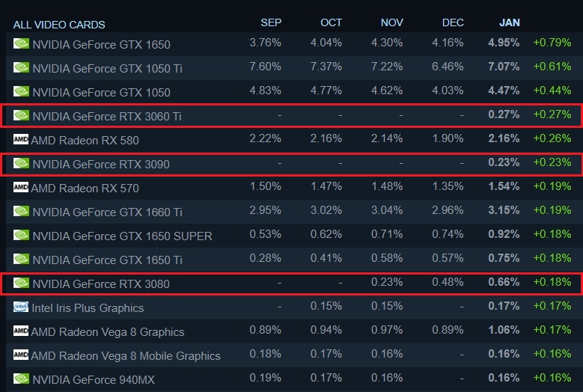Image resolution: width=583 pixels, height=392 pixels.
Task: Click NVIDIA logo beside GeForce GTX 1650
Action: coord(21,43)
